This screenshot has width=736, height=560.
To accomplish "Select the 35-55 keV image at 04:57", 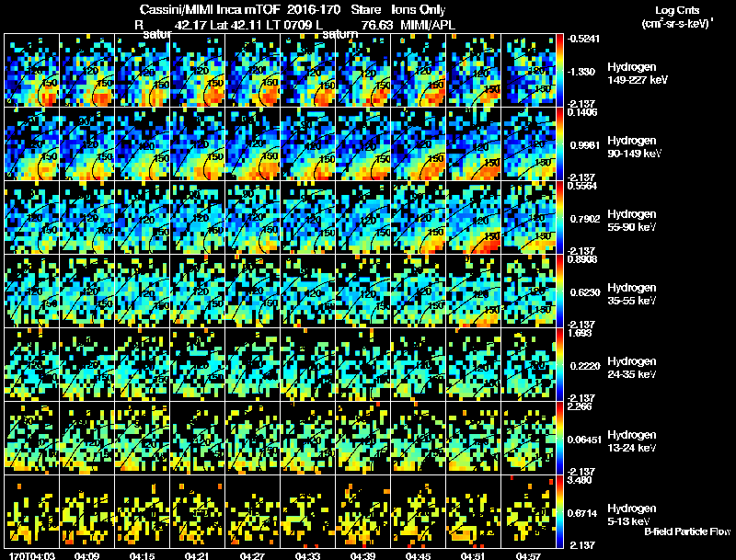I will [528, 291].
